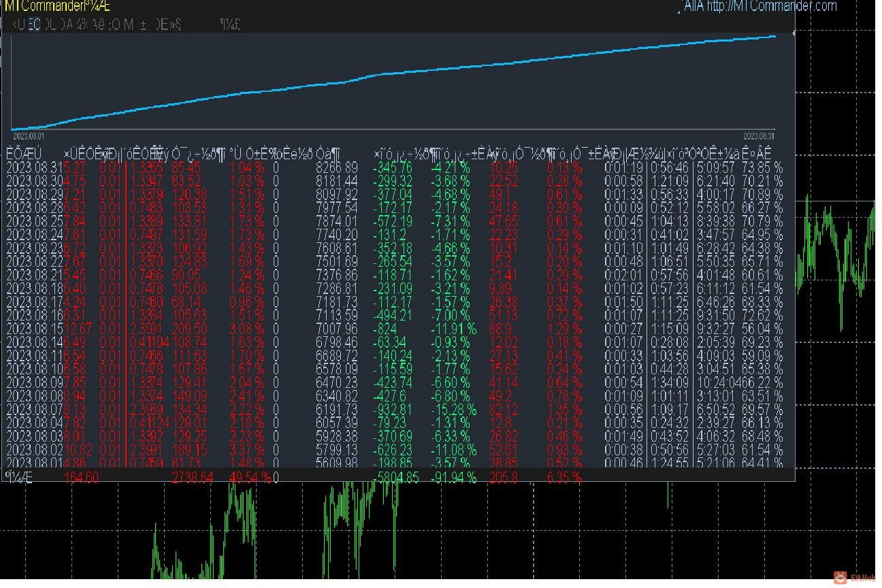The width and height of the screenshot is (882, 588).
Task: Select the 2023.08.31 row date cell
Action: pos(34,167)
